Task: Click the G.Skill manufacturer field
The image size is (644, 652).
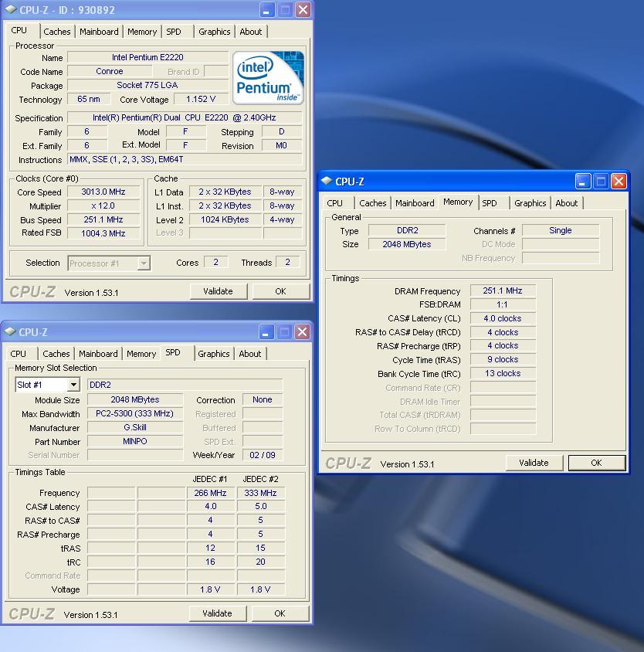Action: pyautogui.click(x=135, y=427)
